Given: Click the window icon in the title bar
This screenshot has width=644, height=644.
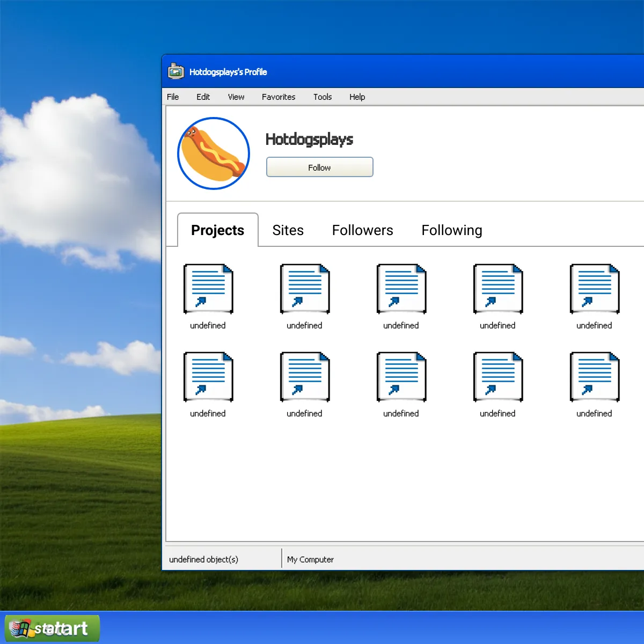Looking at the screenshot, I should pos(176,71).
